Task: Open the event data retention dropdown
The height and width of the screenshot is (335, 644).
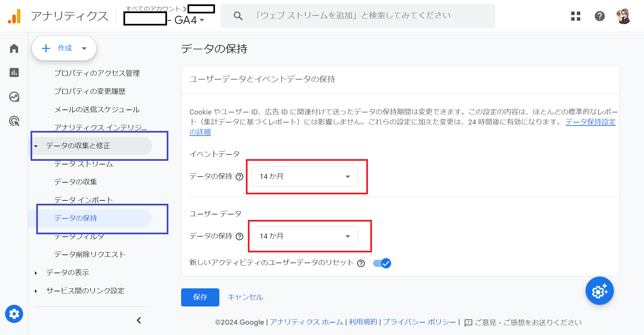Action: pos(305,177)
